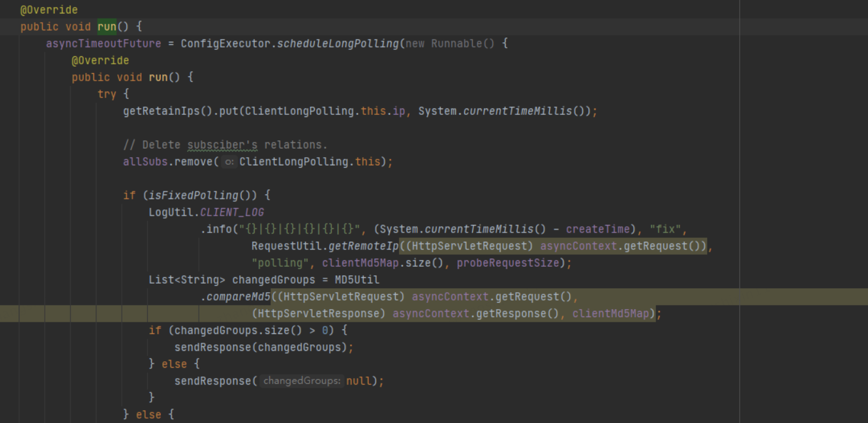Click changedGroups.size() > 0 condition
Screen dimensions: 868x423
(251, 331)
